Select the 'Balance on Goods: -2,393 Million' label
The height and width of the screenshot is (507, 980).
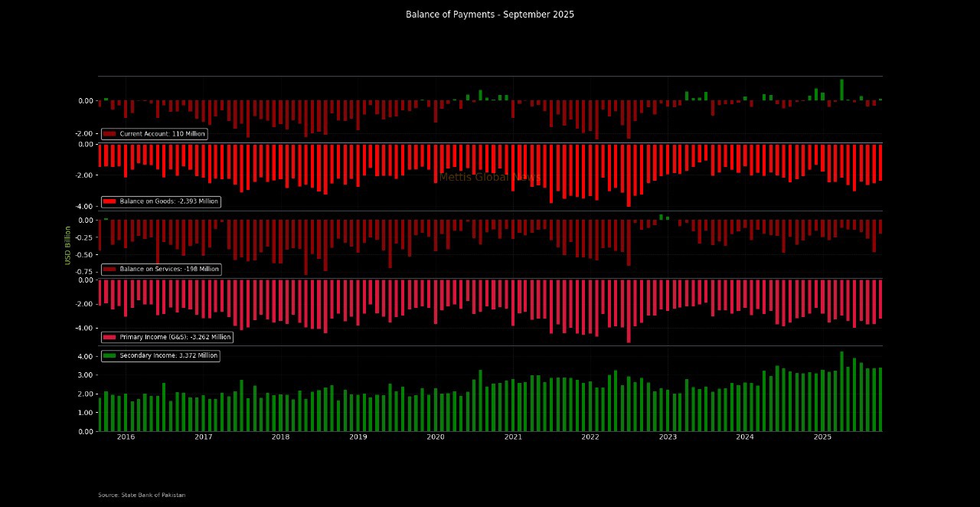click(169, 201)
